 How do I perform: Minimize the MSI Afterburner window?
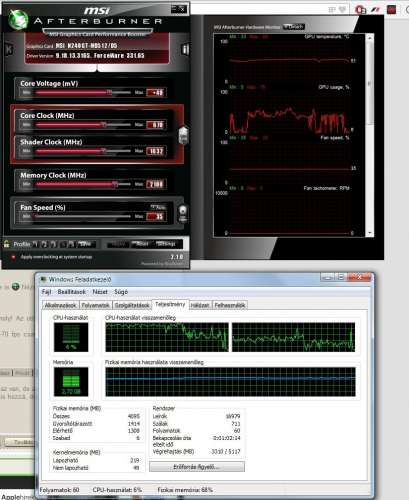click(175, 9)
